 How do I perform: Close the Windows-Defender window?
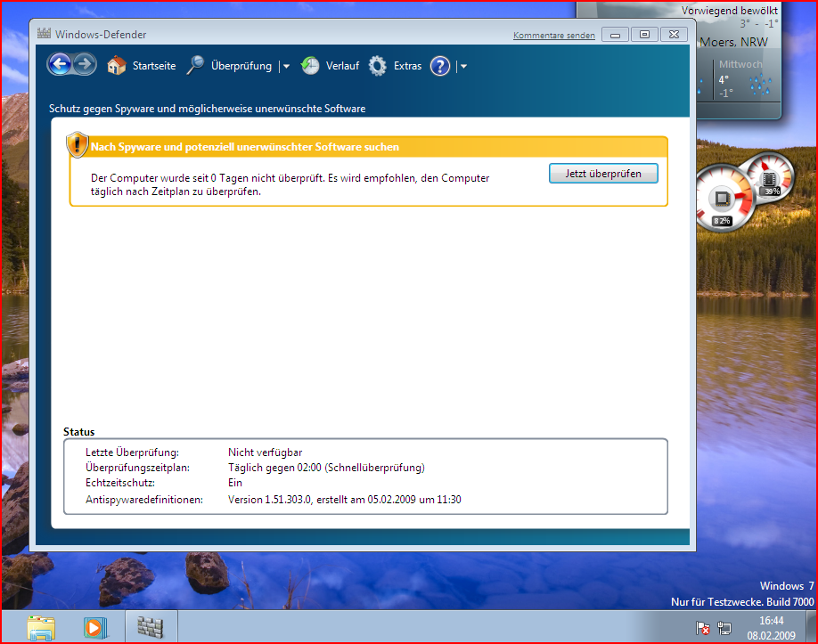coord(674,35)
